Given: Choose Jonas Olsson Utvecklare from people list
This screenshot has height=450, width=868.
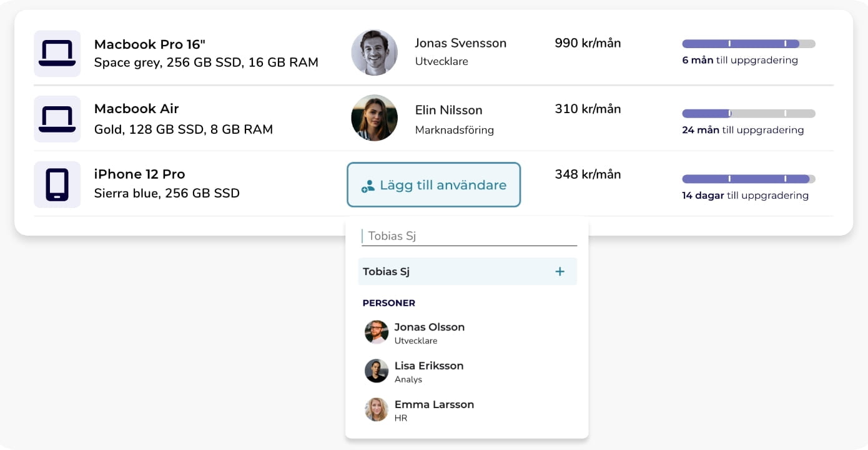Looking at the screenshot, I should tap(430, 332).
